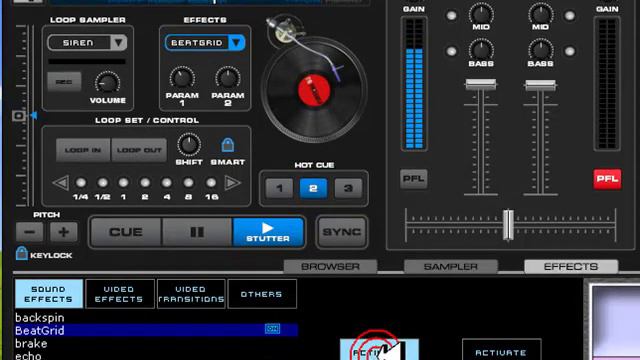Click the effects Param 1 knob
Screen dimensions: 640x360
[182, 78]
